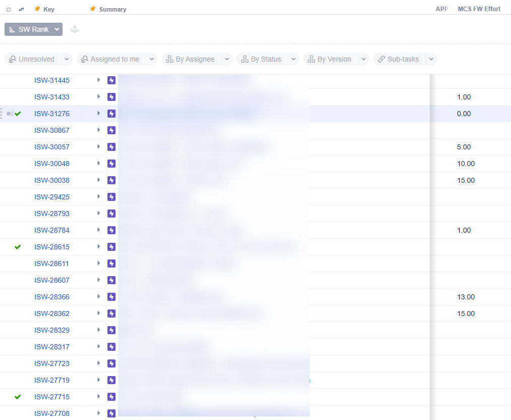Click the circle selection header icon

pos(9,10)
